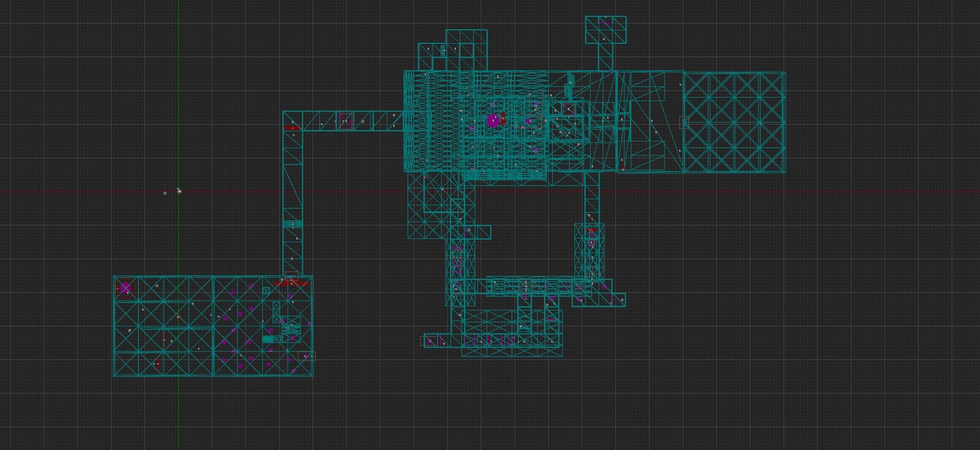Select the large magenta entity in the top-left corner of the lower-left room
Viewport: 980px width, 450px height.
(125, 288)
